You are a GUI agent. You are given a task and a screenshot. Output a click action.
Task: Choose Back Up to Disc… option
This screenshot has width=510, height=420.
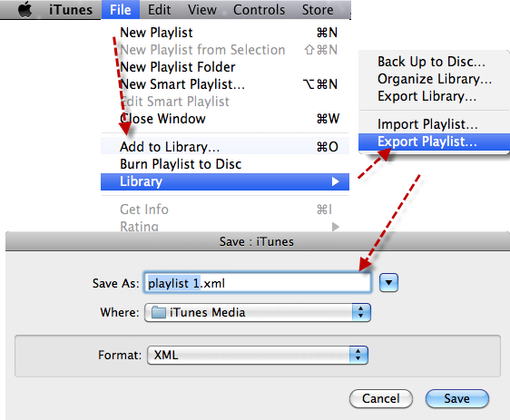(x=434, y=62)
